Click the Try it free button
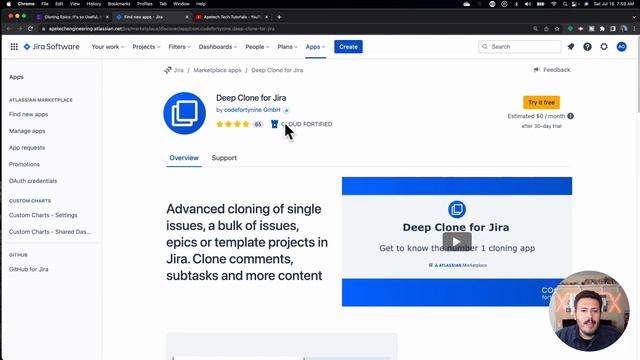 pyautogui.click(x=541, y=102)
